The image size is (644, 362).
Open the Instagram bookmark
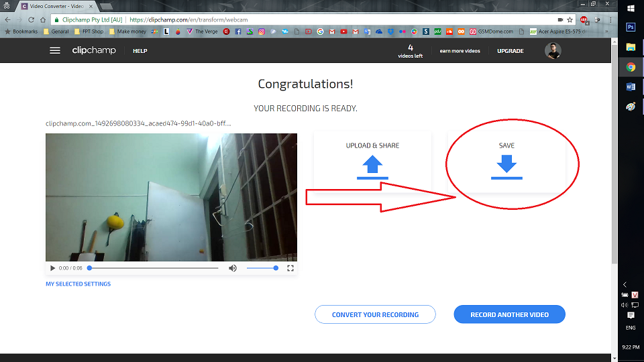pyautogui.click(x=262, y=32)
